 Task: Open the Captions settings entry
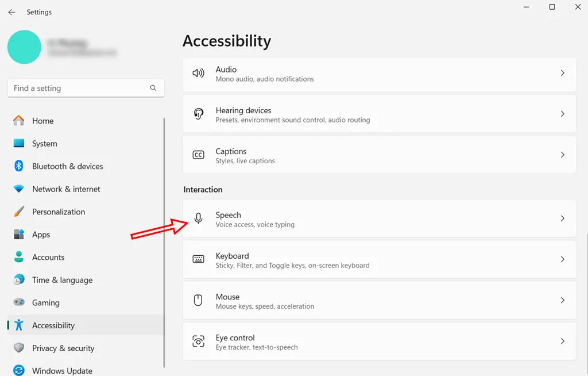(379, 155)
